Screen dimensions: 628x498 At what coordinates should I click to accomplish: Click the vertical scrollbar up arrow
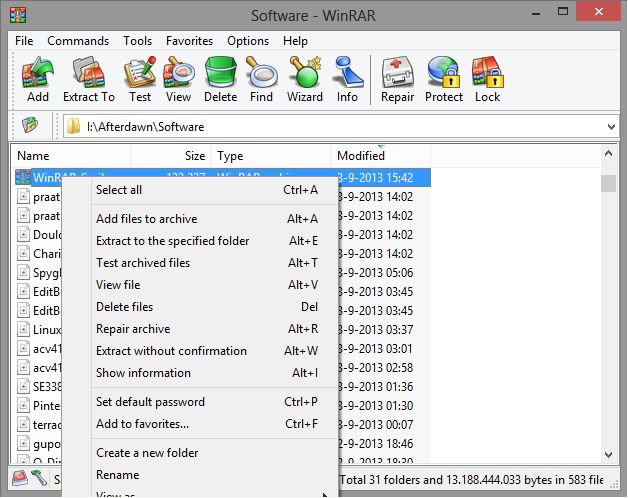click(x=608, y=156)
